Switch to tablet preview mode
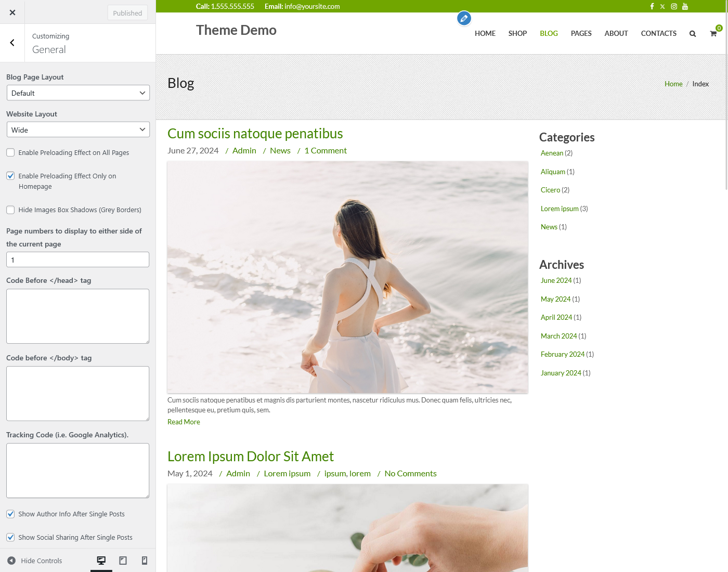The image size is (728, 572). (123, 561)
